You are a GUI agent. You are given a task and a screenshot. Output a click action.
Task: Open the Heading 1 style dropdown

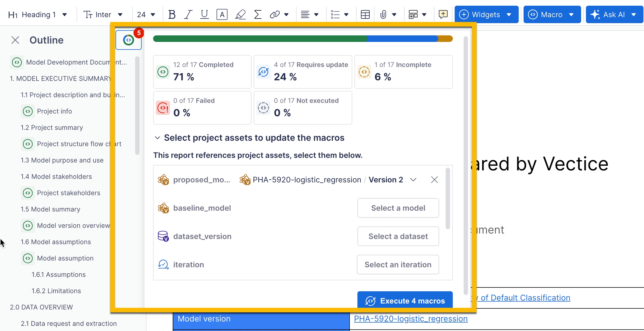point(38,15)
